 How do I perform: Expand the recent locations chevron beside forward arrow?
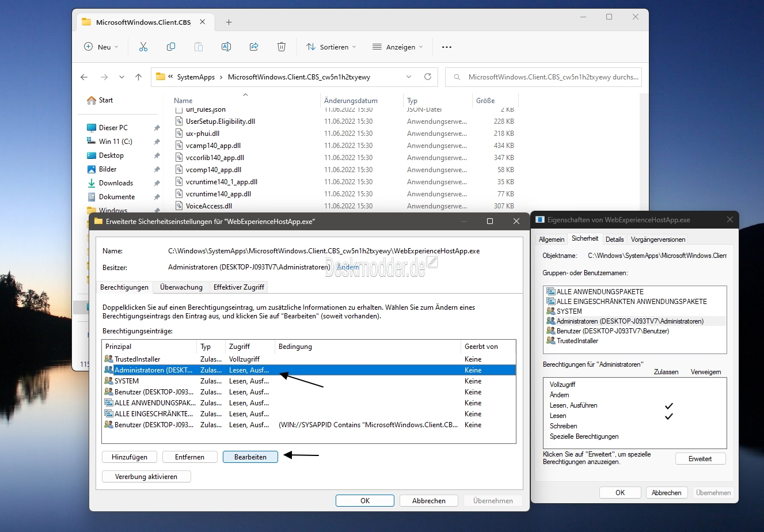(x=121, y=77)
